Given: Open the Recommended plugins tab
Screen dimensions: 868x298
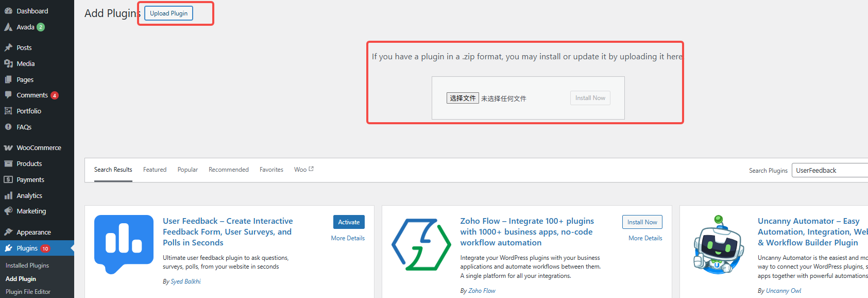Looking at the screenshot, I should tap(228, 170).
